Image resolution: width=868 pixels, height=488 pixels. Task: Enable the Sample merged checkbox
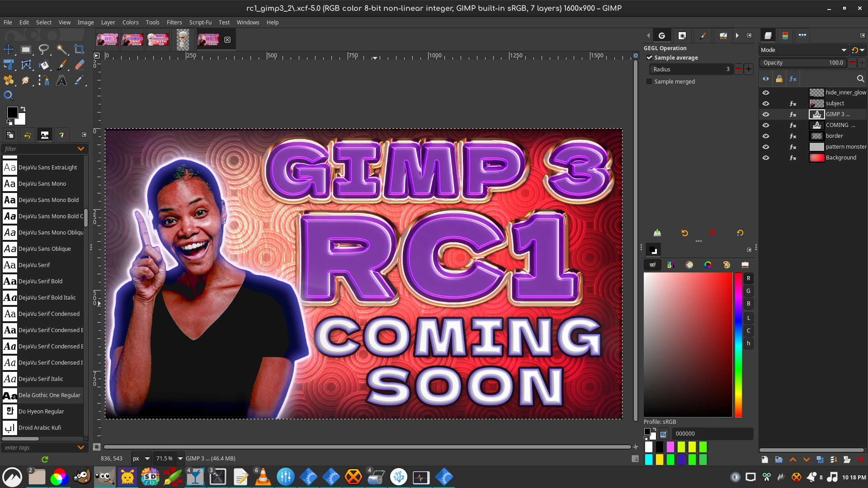click(x=650, y=81)
